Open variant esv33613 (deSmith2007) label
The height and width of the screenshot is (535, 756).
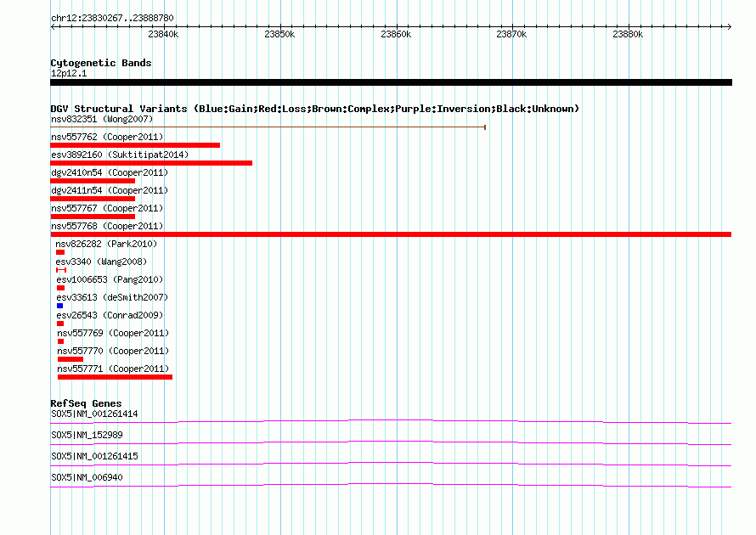click(112, 297)
